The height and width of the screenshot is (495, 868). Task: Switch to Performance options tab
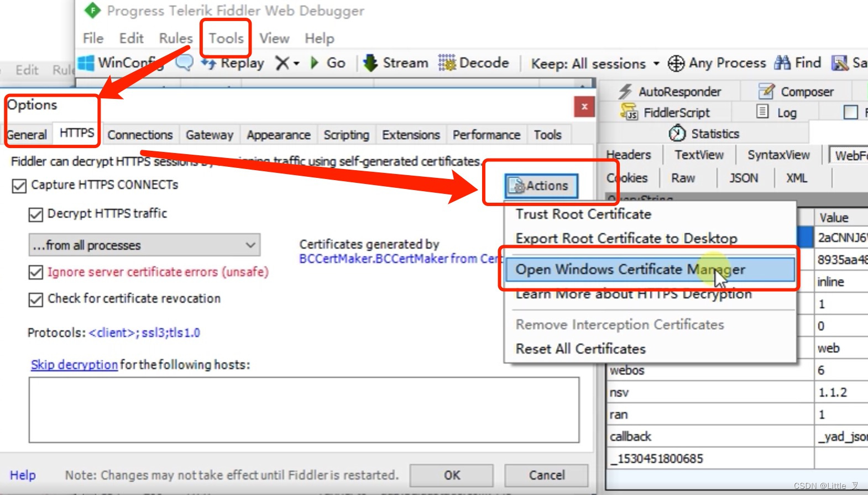[487, 135]
